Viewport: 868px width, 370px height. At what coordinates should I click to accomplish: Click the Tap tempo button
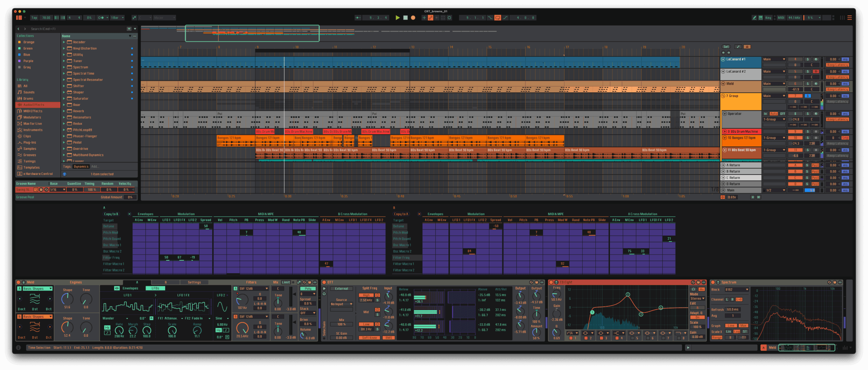tap(34, 18)
